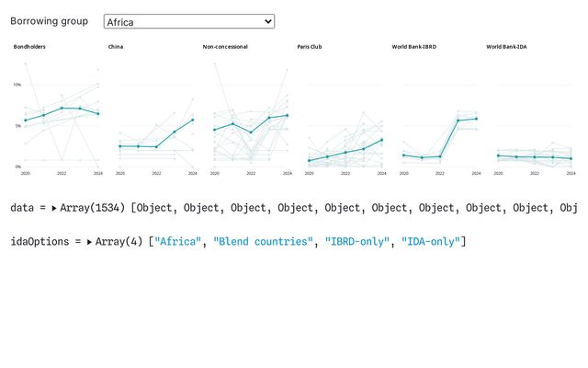Open the Borrowing group dropdown

pos(188,21)
